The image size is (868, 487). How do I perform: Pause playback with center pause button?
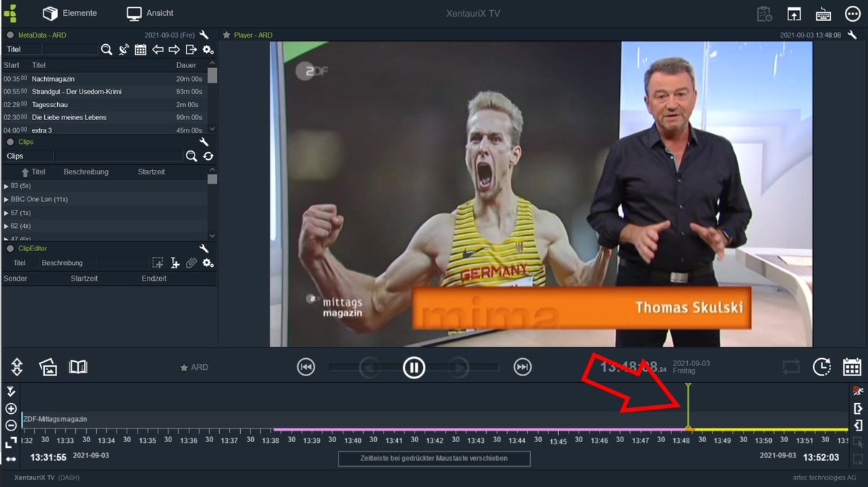[414, 368]
